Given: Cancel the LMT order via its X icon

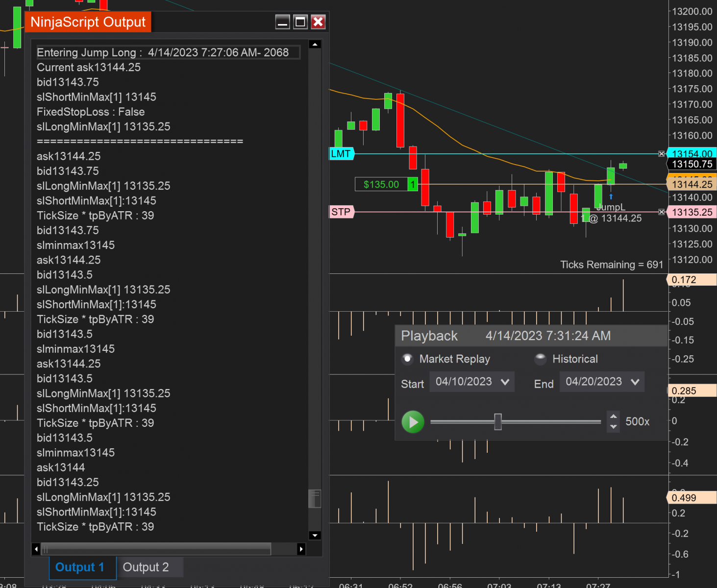Looking at the screenshot, I should (662, 154).
